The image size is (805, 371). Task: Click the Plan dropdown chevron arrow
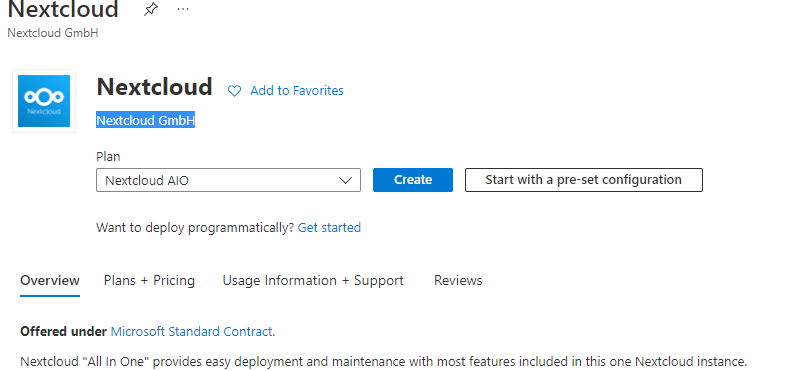pyautogui.click(x=346, y=180)
